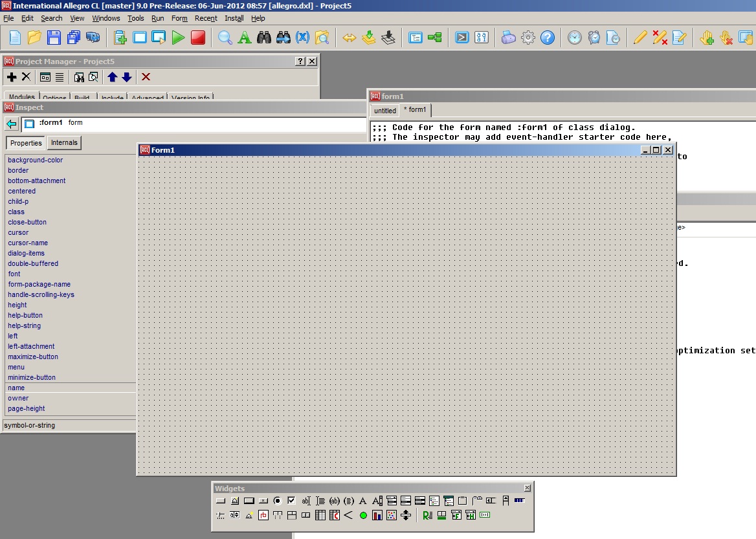756x539 pixels.
Task: Pick the green circle widget in palette
Action: (x=363, y=516)
